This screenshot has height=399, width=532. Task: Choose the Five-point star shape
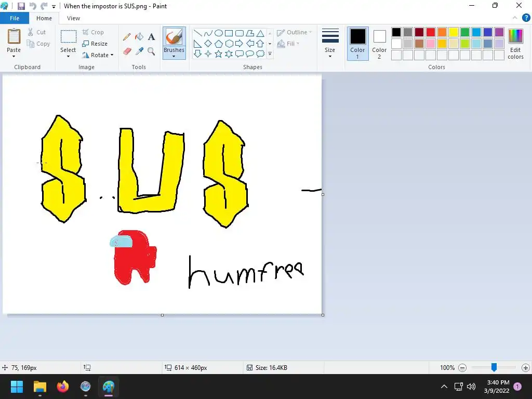click(x=219, y=54)
